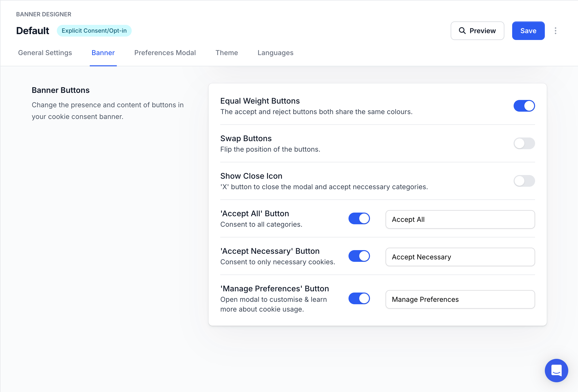578x392 pixels.
Task: Disable the Equal Weight Buttons toggle
Action: coord(524,106)
